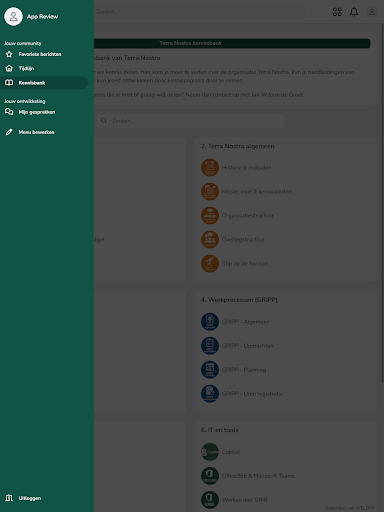Open Stip op de horizon page
The width and height of the screenshot is (384, 512).
coord(244,264)
